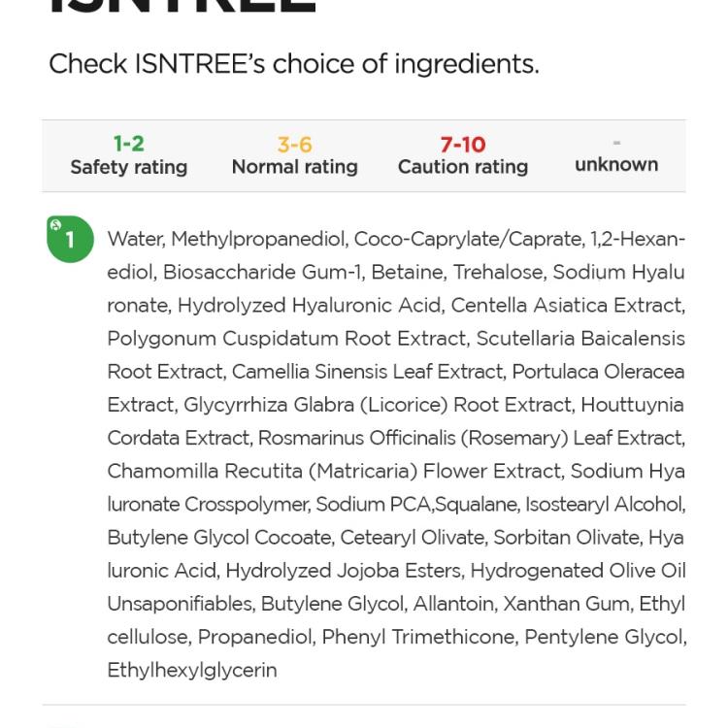The height and width of the screenshot is (728, 728).
Task: Click the small leaf symbol on green badge
Action: 55,225
